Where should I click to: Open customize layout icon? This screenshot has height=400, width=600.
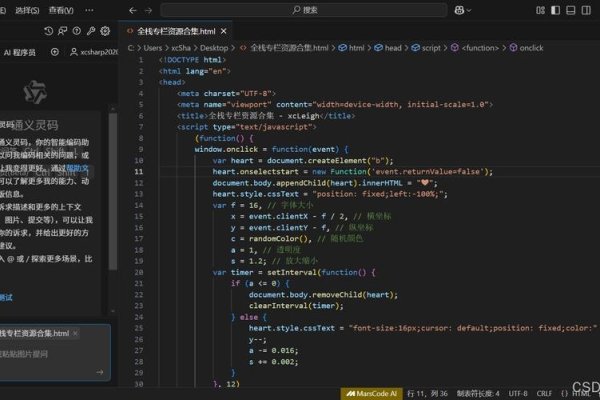540,10
